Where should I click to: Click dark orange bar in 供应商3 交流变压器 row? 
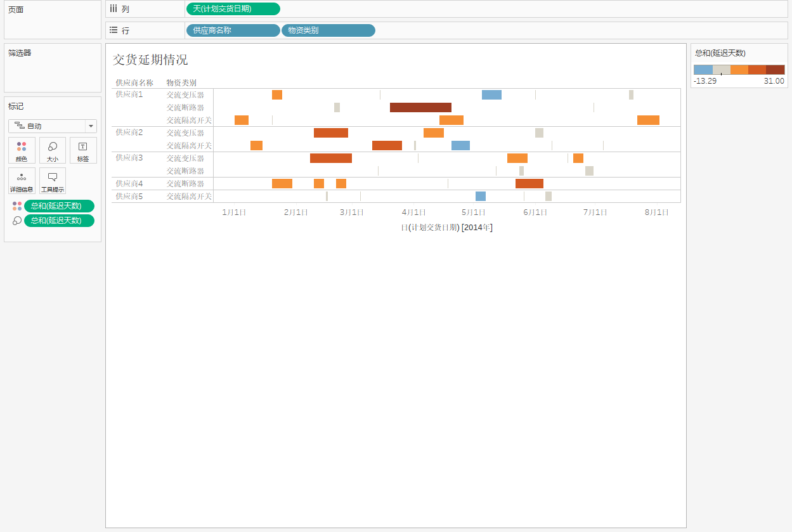331,158
